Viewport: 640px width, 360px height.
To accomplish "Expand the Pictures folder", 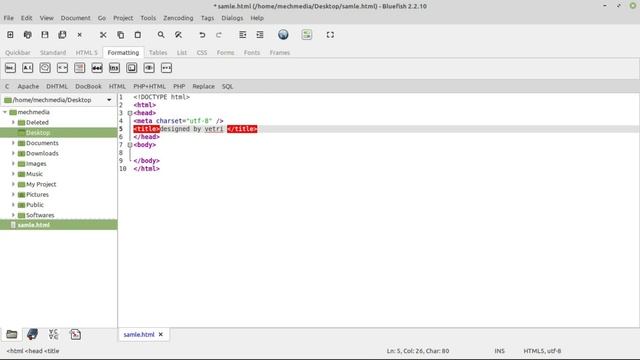I will [x=13, y=194].
